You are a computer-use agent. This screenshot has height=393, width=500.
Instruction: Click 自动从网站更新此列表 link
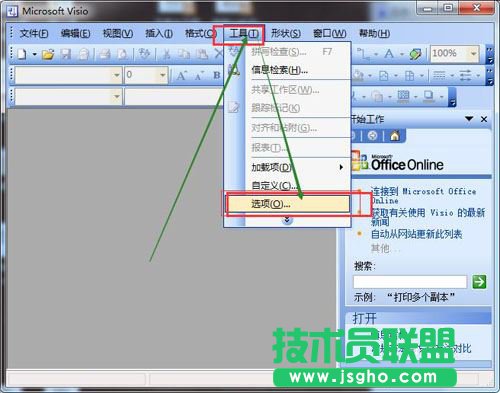coord(416,234)
